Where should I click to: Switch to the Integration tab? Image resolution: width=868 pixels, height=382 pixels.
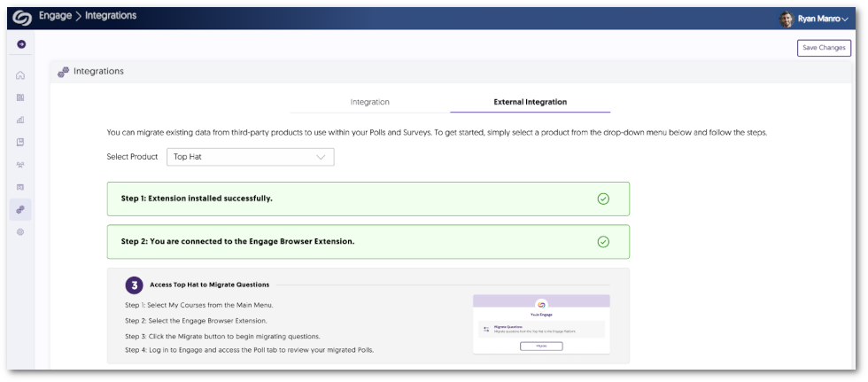(x=370, y=102)
